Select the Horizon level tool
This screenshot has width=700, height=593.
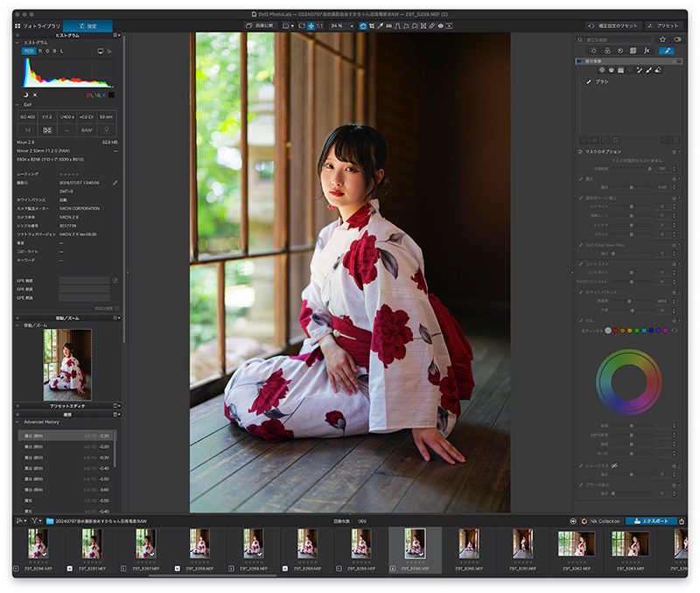coord(388,26)
